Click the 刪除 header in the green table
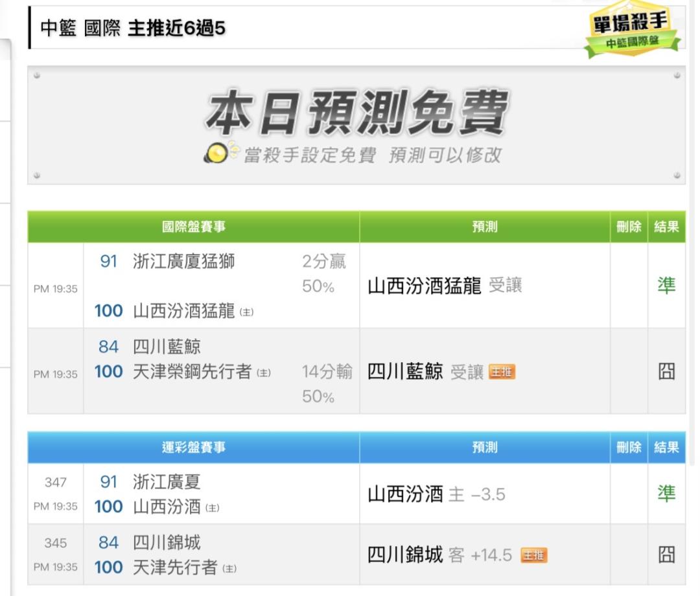700x596 pixels. point(629,227)
